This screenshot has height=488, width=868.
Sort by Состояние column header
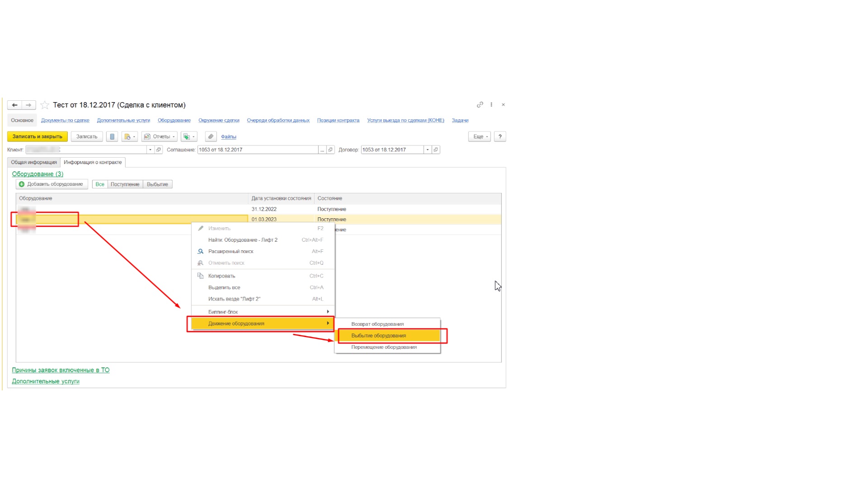click(x=408, y=198)
